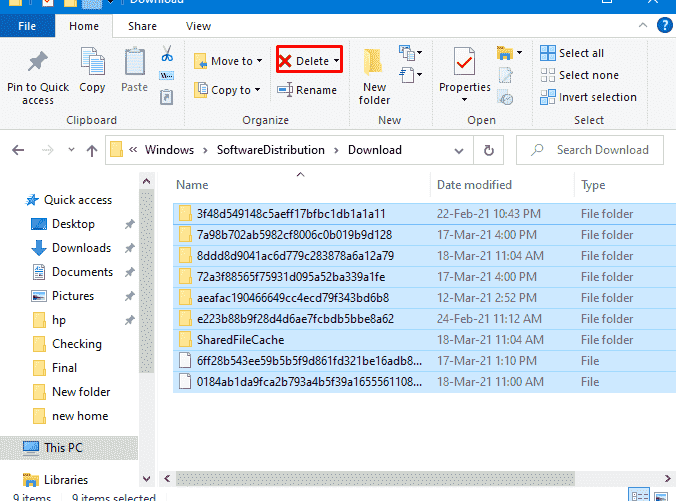The width and height of the screenshot is (676, 501).
Task: Click the This PC computer icon
Action: (31, 448)
